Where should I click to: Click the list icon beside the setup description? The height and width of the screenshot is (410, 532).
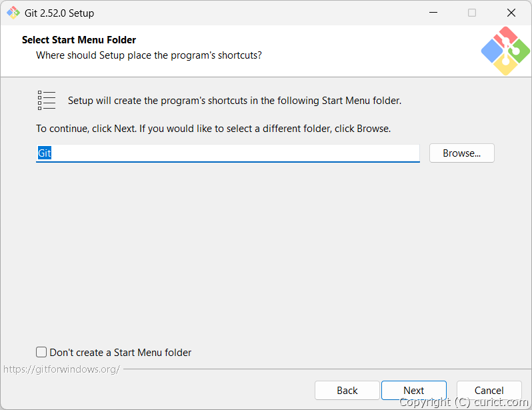point(47,101)
